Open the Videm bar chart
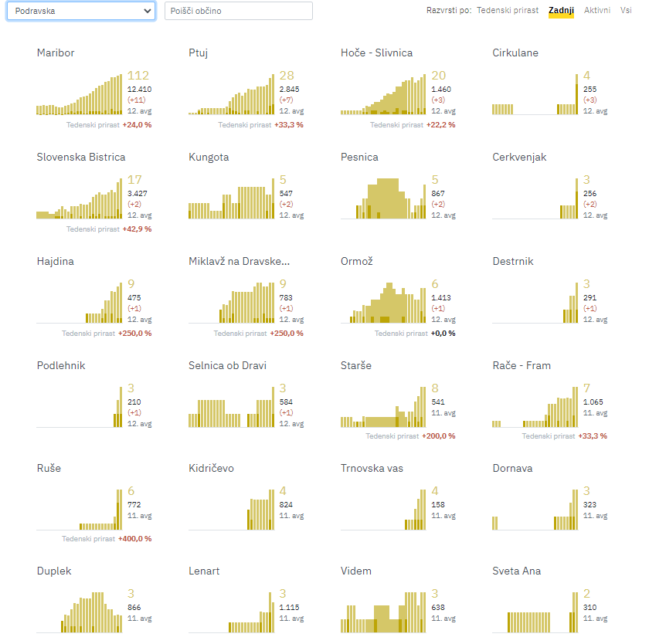The height and width of the screenshot is (644, 649). [383, 612]
